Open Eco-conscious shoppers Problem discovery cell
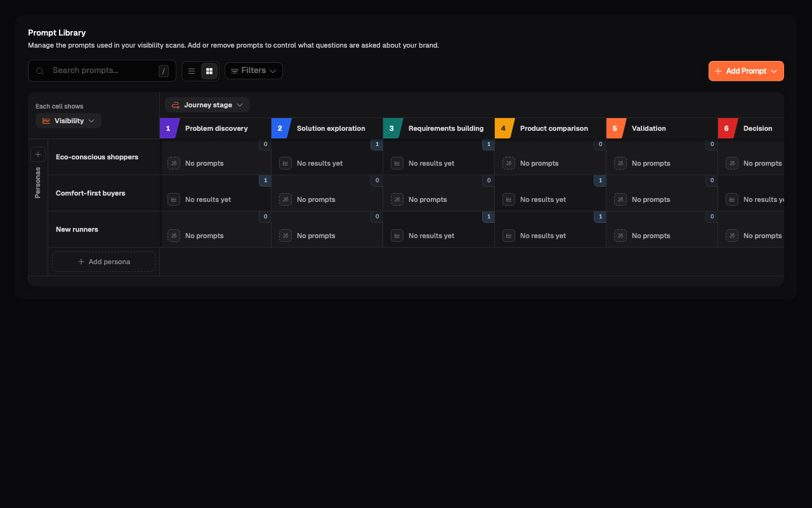The image size is (812, 508). [216, 157]
